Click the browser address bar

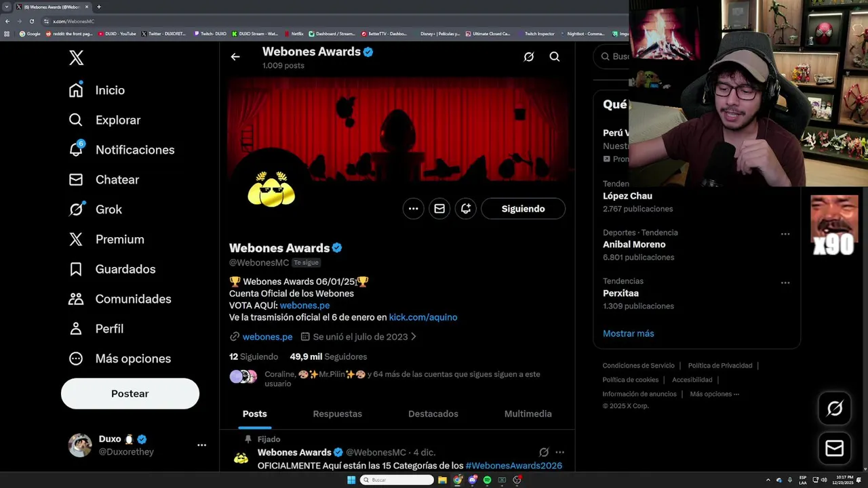[x=332, y=21]
